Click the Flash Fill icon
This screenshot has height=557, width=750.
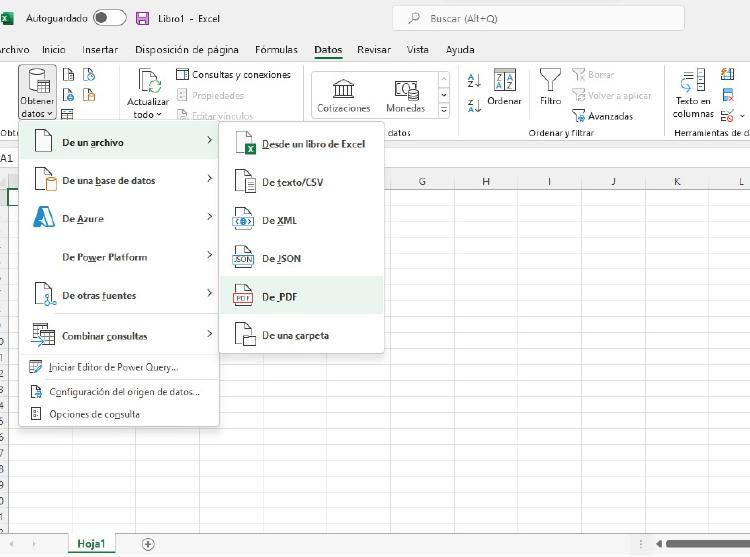click(x=727, y=74)
